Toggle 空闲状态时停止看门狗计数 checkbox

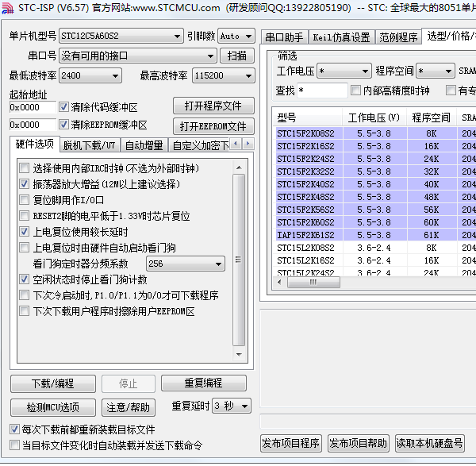[x=24, y=279]
